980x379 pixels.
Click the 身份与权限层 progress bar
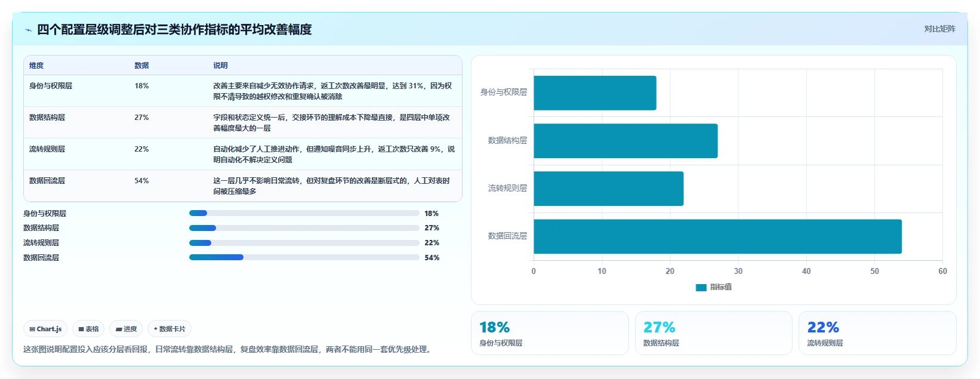[304, 213]
